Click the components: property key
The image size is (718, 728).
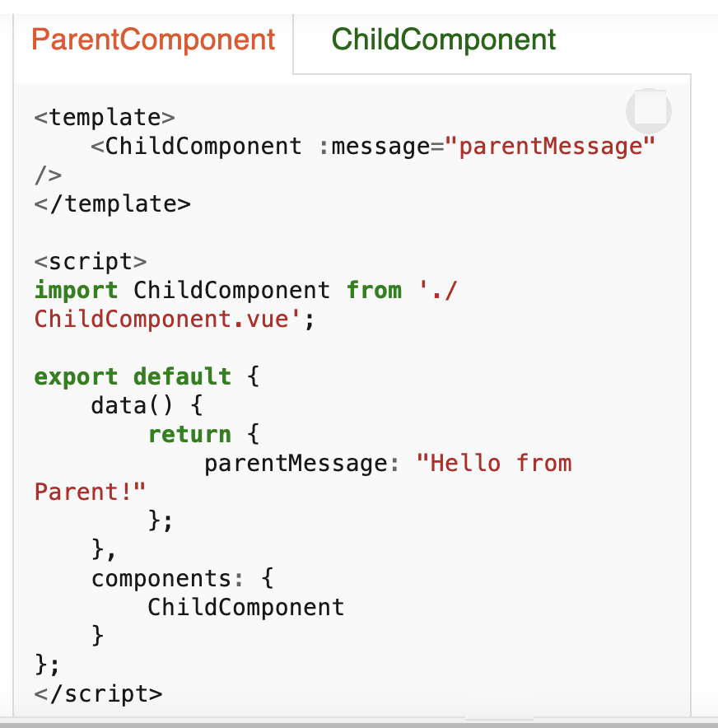[167, 579]
